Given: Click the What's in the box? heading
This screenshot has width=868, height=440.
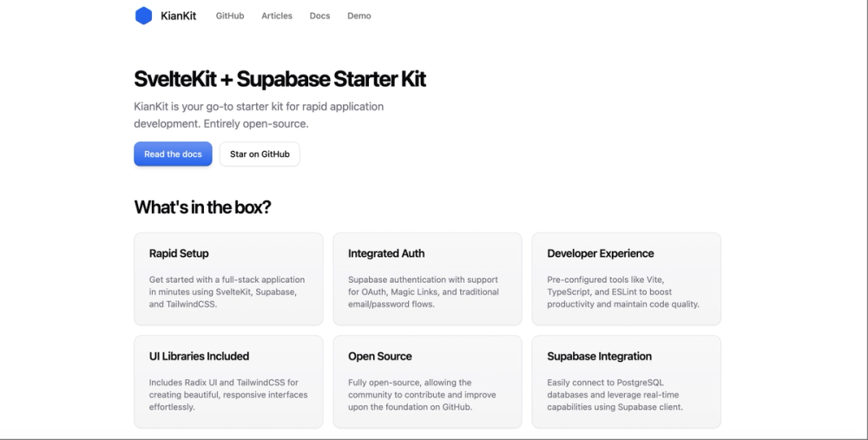Looking at the screenshot, I should (x=202, y=207).
